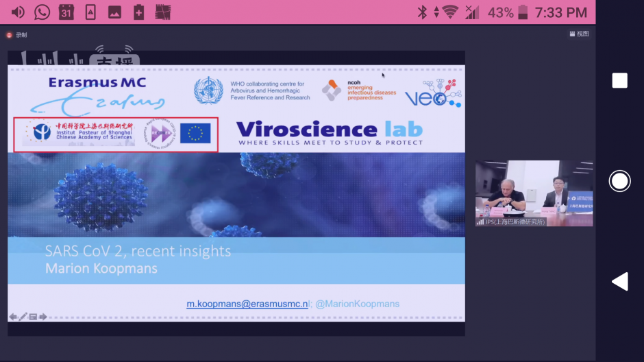Tap the 43% battery percentage text
This screenshot has height=362, width=644.
[x=500, y=13]
